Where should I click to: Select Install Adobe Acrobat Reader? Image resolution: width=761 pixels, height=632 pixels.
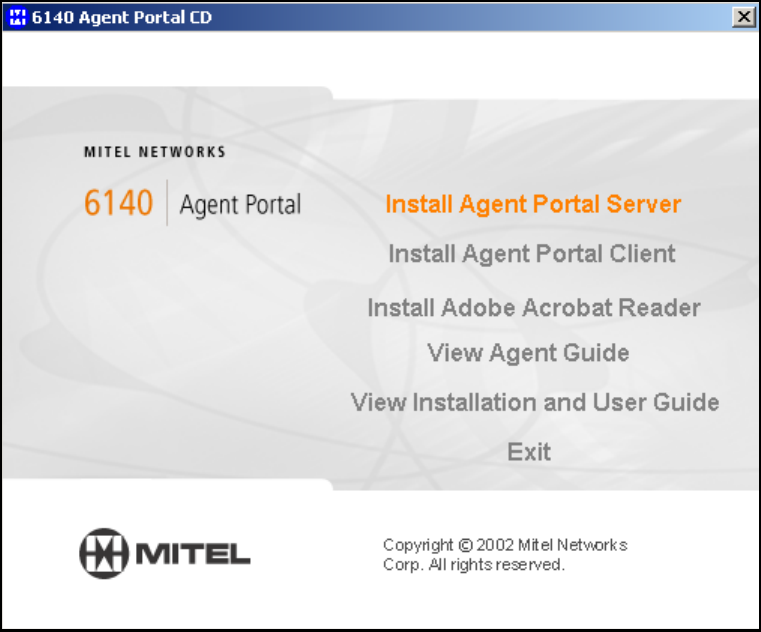click(x=534, y=308)
